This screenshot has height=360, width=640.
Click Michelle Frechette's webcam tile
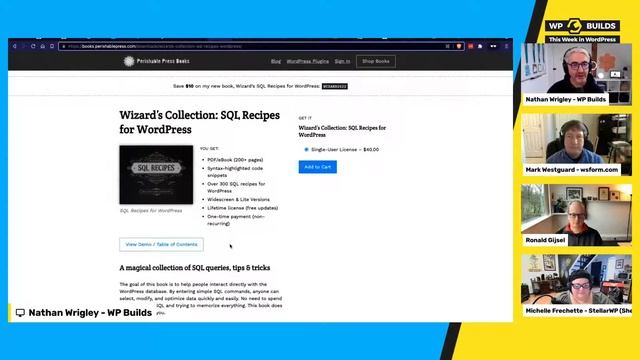[576, 285]
